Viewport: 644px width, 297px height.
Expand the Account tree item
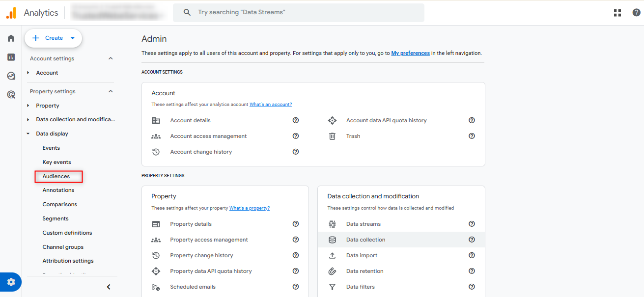(x=28, y=73)
